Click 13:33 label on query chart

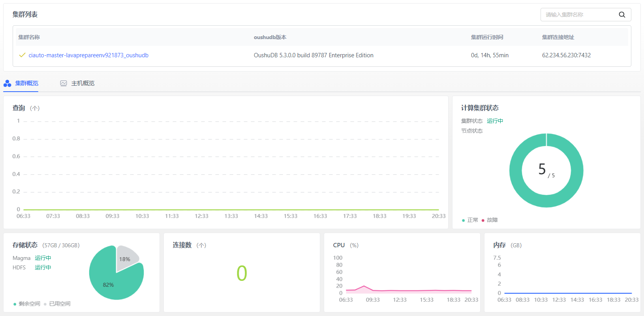pos(231,216)
